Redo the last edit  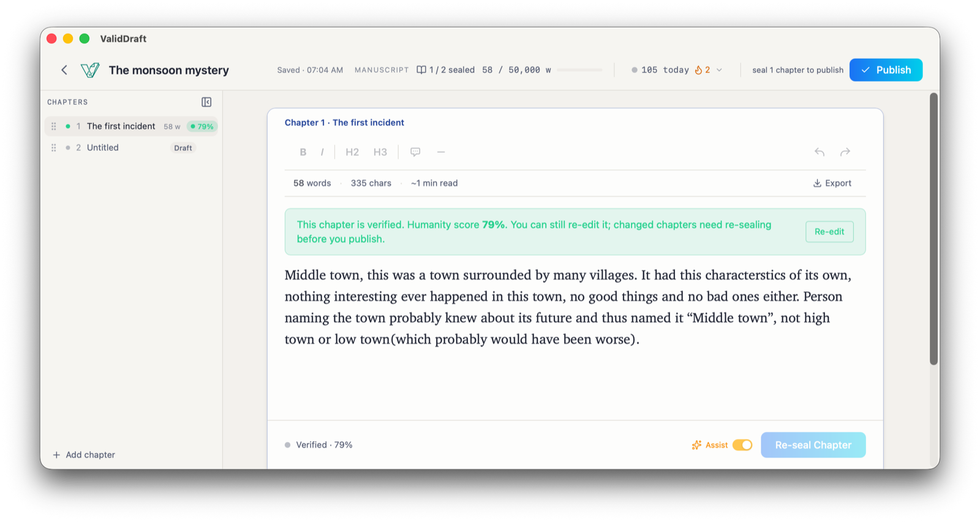point(845,152)
